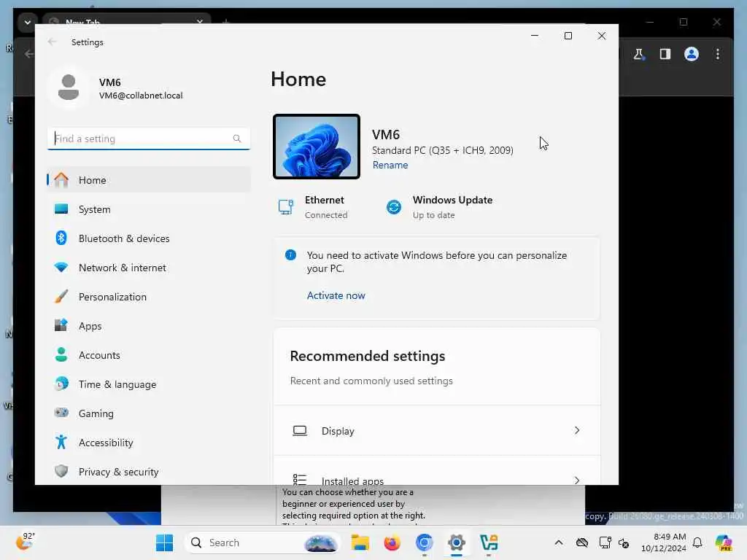Click the volume tray icon

click(x=624, y=542)
